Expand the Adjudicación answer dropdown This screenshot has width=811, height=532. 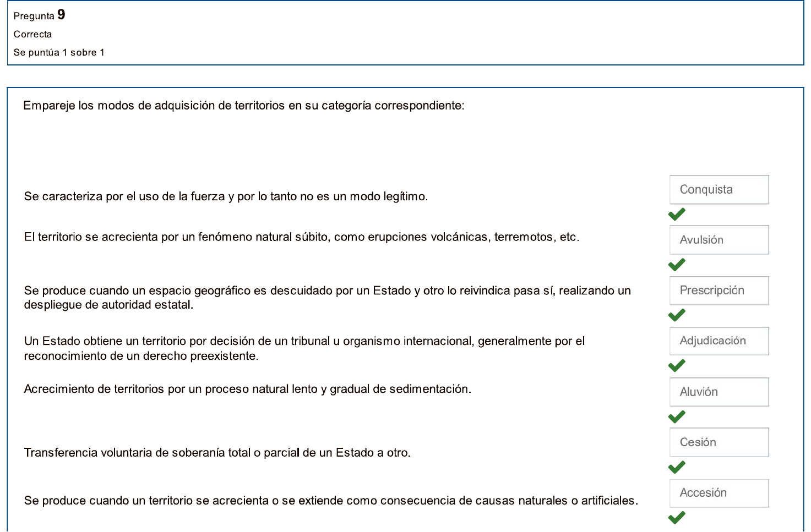click(719, 341)
